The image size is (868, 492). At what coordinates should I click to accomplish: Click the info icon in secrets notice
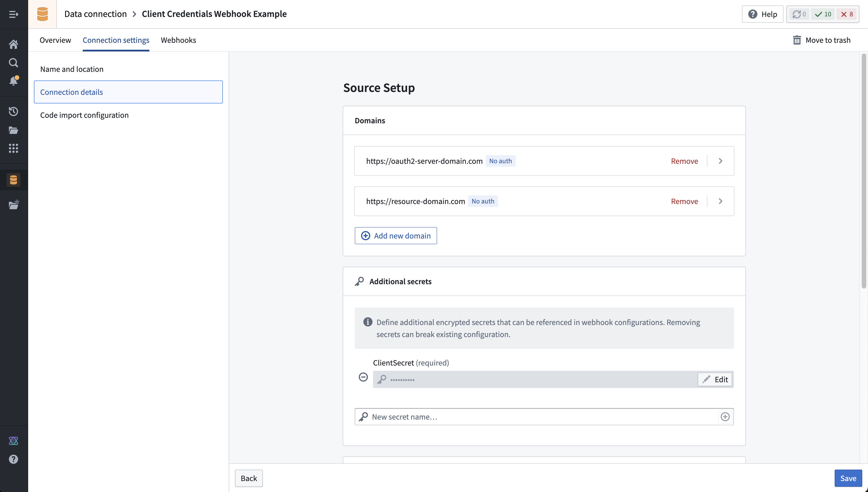tap(367, 322)
